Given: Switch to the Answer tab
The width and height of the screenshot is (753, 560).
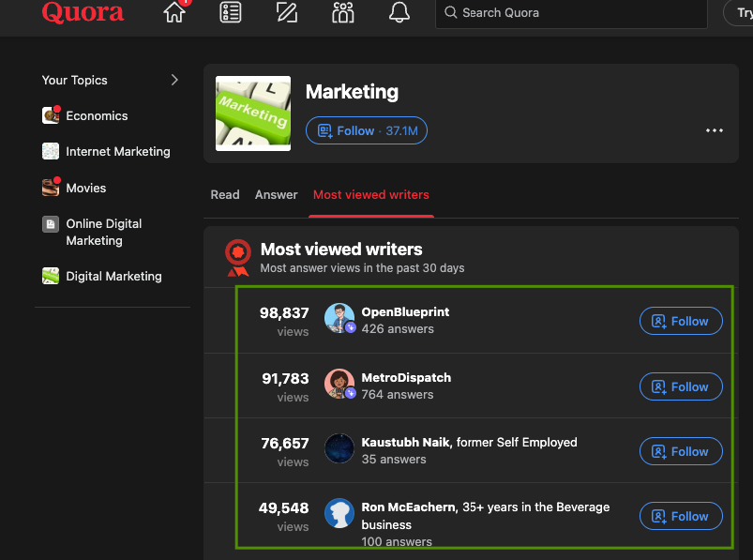Looking at the screenshot, I should point(276,194).
